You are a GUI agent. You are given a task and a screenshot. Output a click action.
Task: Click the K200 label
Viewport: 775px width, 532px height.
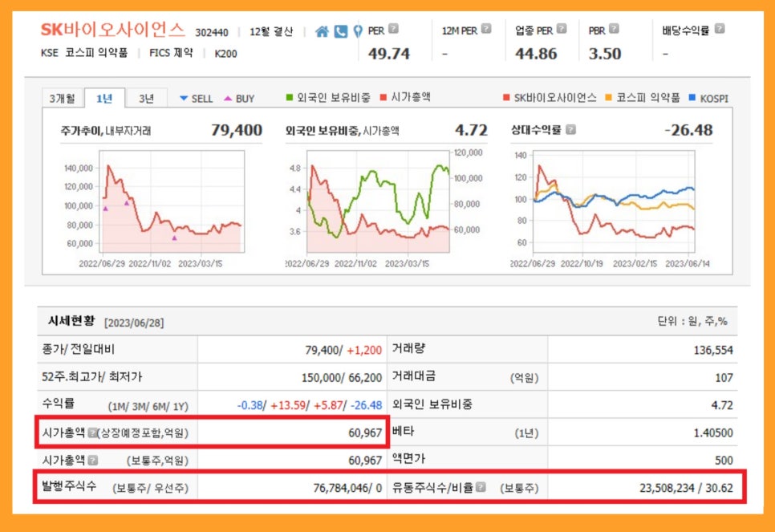[x=225, y=54]
